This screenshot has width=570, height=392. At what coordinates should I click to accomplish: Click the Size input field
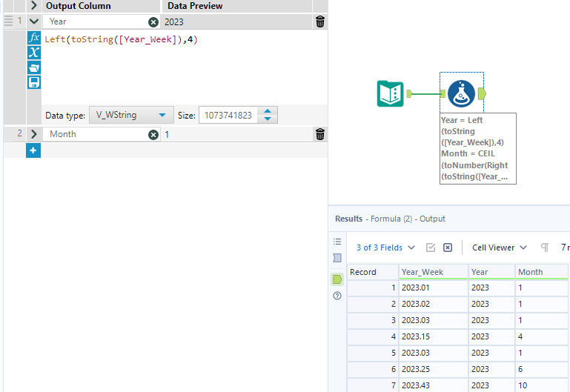tap(228, 115)
